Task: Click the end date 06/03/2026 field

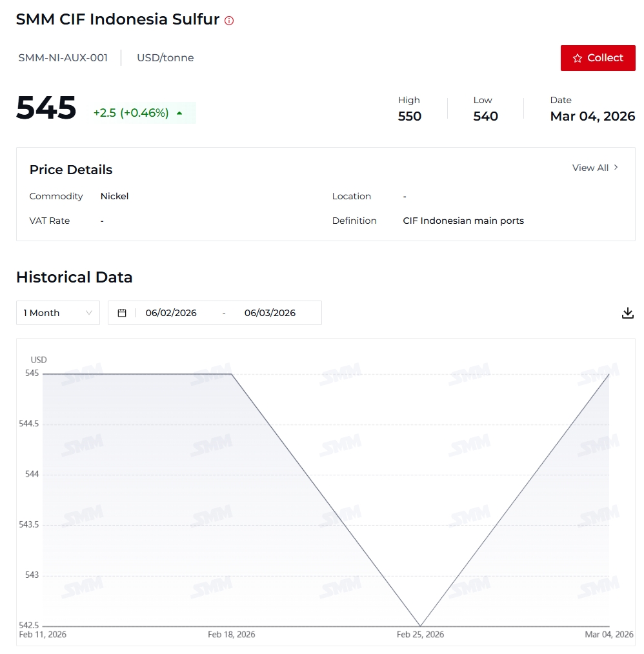Action: coord(270,313)
